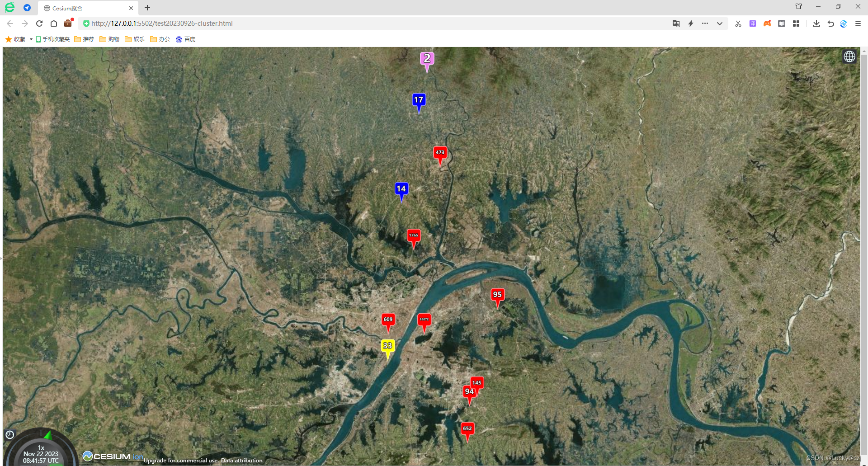The height and width of the screenshot is (466, 868).
Task: Click the pink cluster pin labeled 2
Action: pyautogui.click(x=427, y=62)
